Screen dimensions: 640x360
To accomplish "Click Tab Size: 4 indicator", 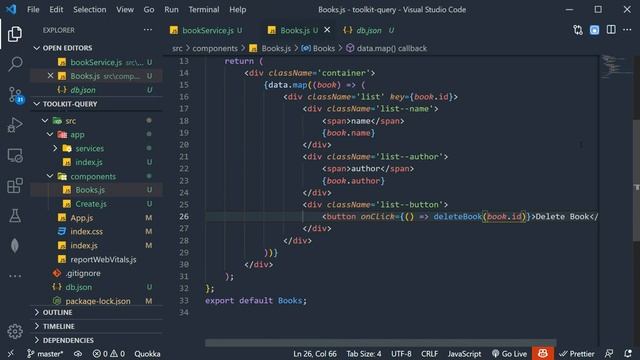I will click(x=364, y=353).
